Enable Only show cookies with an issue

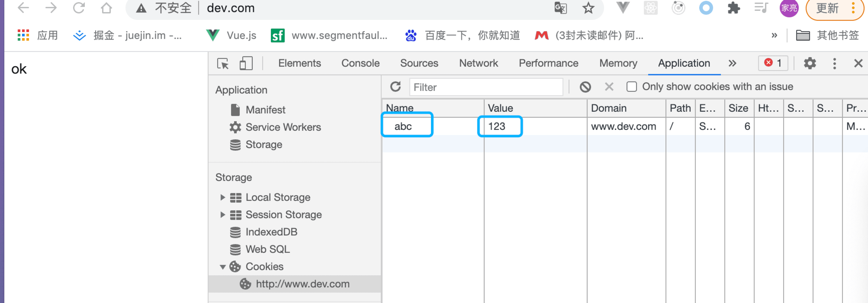tap(632, 87)
